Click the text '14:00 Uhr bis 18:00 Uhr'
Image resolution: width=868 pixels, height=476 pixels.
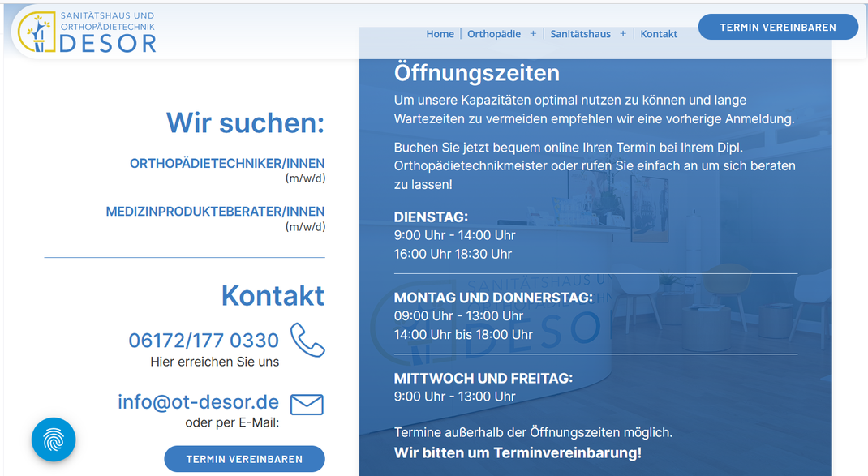[463, 335]
